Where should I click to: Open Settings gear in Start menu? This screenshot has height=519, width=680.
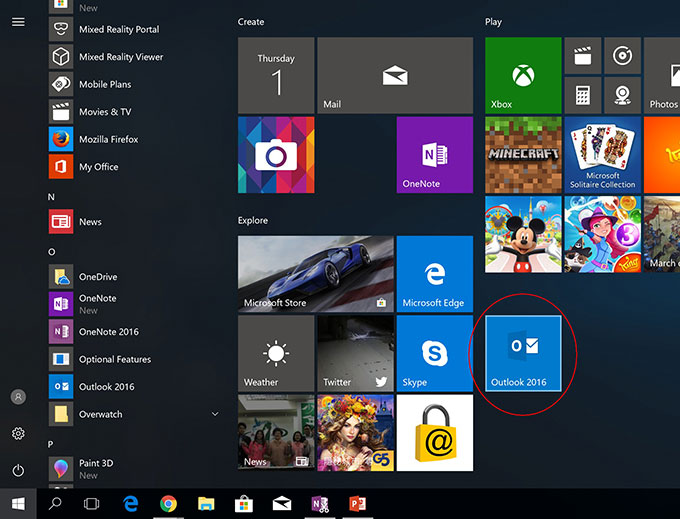tap(18, 434)
